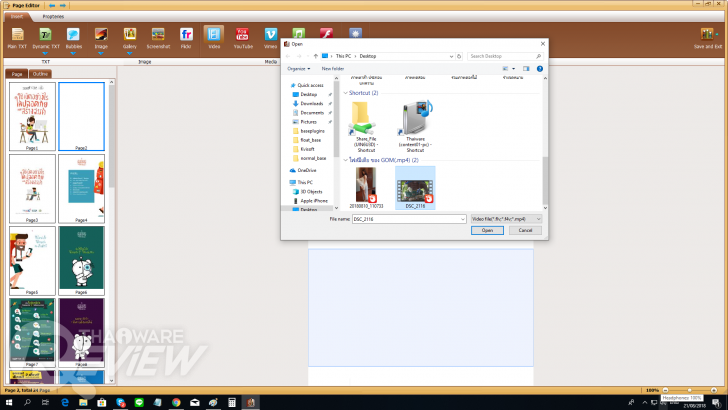Click New folder in the dialog toolbar
This screenshot has width=728, height=410.
tap(333, 69)
